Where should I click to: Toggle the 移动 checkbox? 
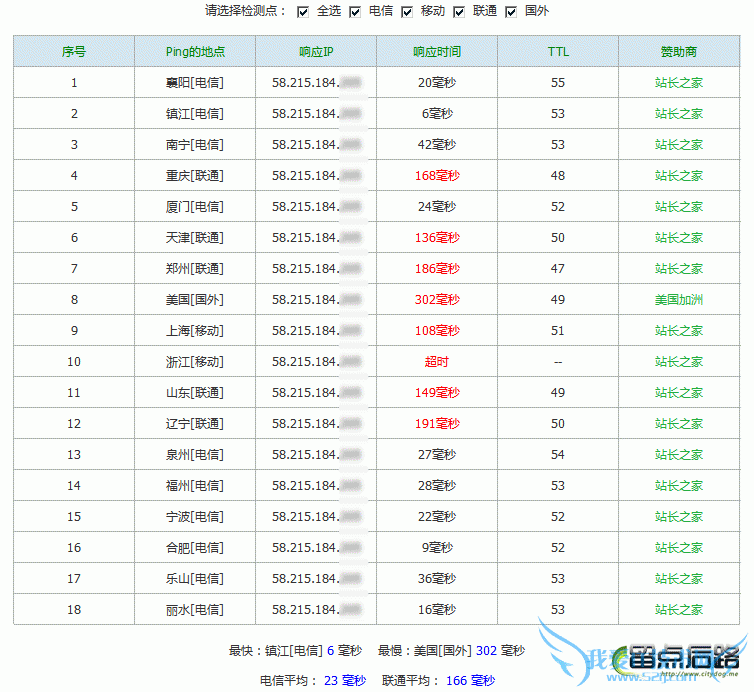tap(406, 12)
